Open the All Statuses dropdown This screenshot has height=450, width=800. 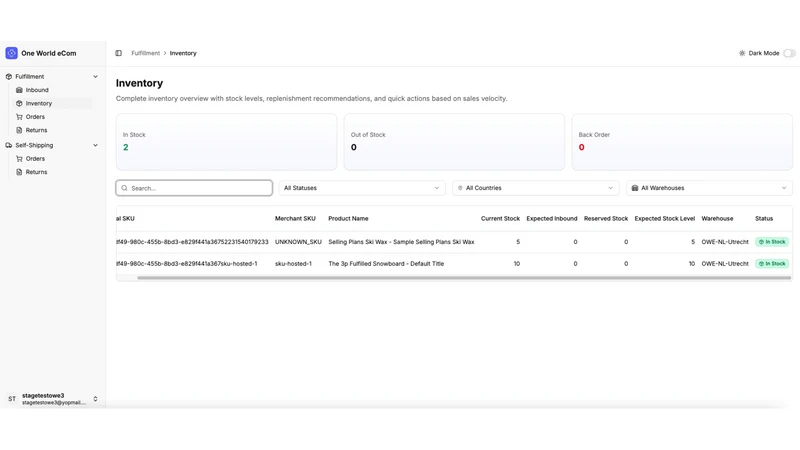[362, 188]
